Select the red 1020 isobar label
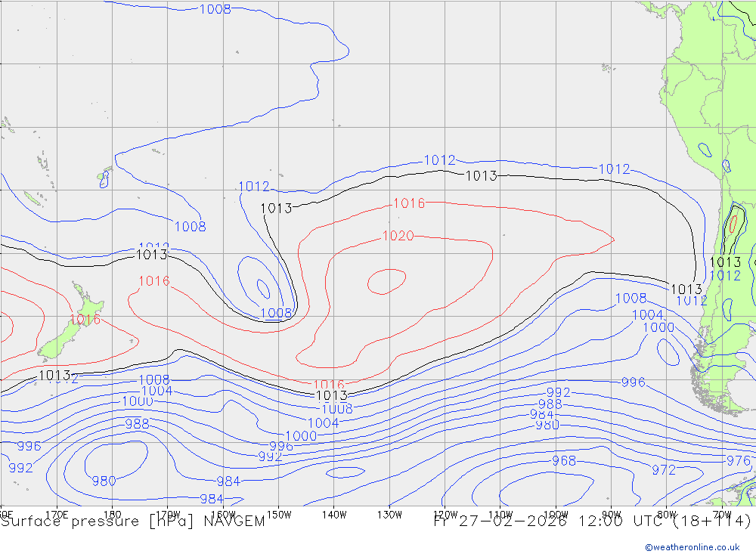756x554 pixels. click(398, 236)
